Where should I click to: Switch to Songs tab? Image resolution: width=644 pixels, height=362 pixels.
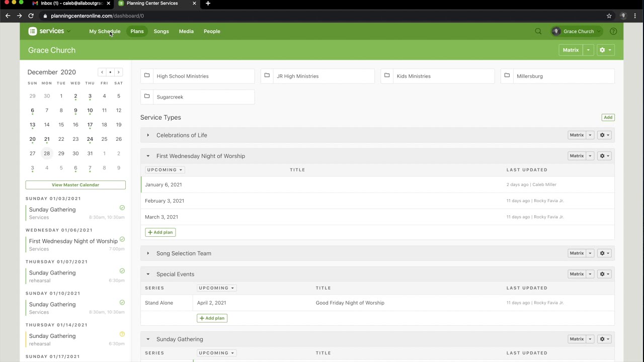click(161, 31)
